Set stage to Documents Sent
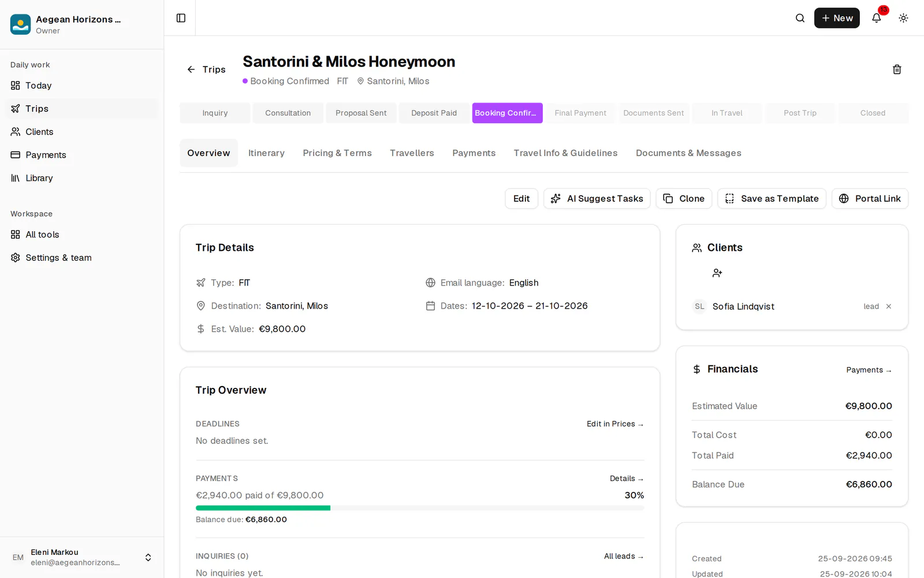 [x=654, y=113]
